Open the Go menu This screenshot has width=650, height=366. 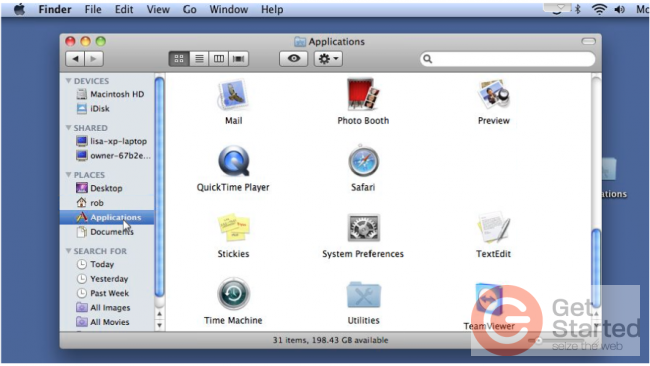click(189, 9)
